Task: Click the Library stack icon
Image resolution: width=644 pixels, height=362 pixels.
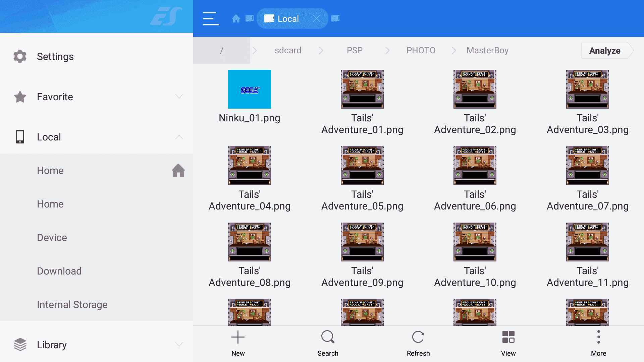Action: coord(20,345)
